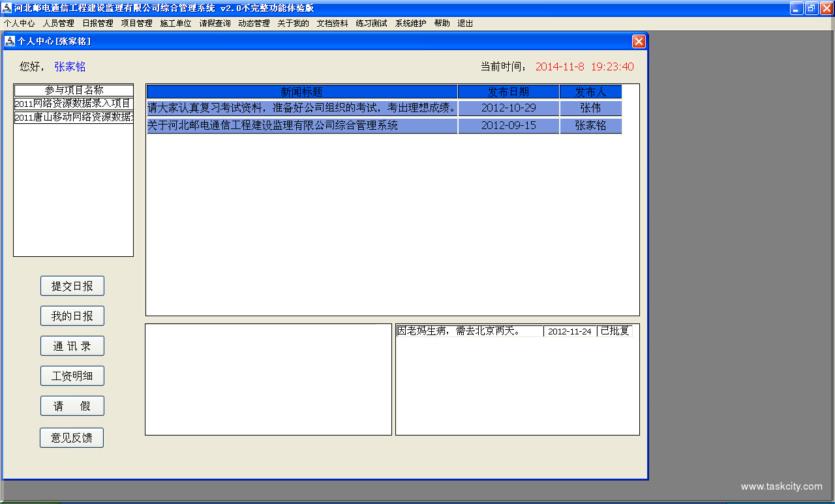Select the 2011网络资源数据录入项目 list entry
The image size is (835, 504).
[73, 104]
